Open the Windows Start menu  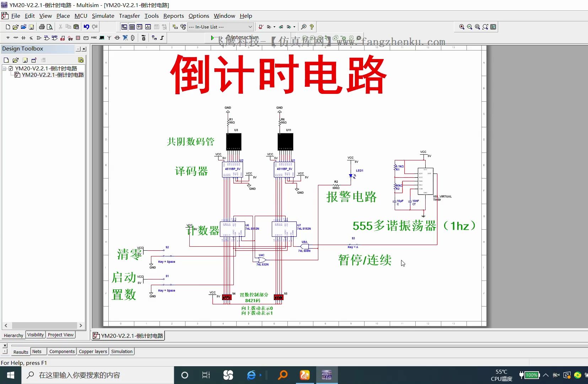point(11,375)
